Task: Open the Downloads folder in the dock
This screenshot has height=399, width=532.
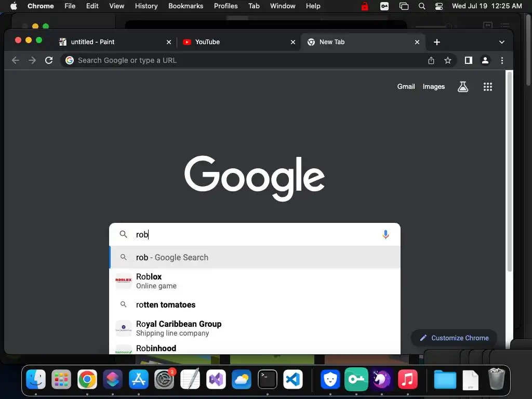Action: (x=445, y=379)
